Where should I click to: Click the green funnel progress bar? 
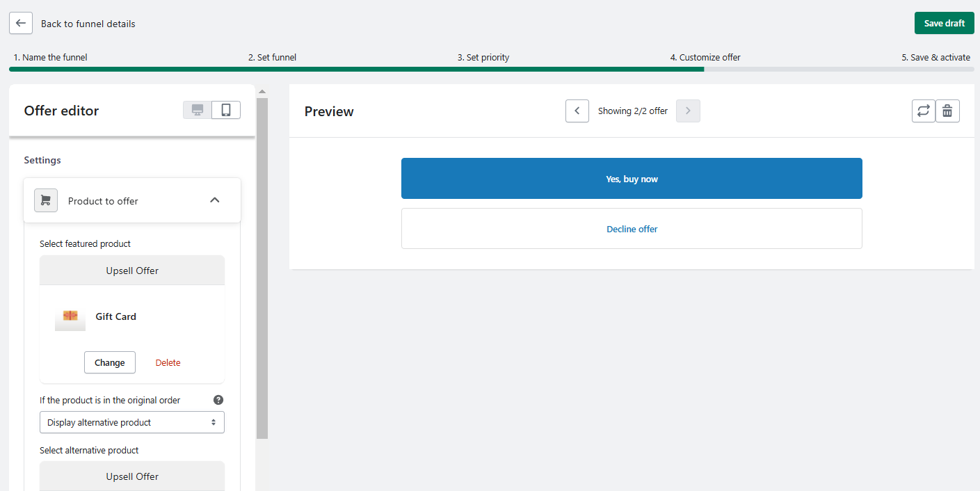pos(356,69)
